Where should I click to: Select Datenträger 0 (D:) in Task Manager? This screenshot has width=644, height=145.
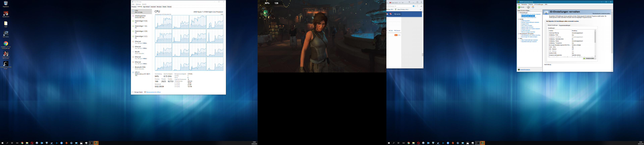coord(142,22)
